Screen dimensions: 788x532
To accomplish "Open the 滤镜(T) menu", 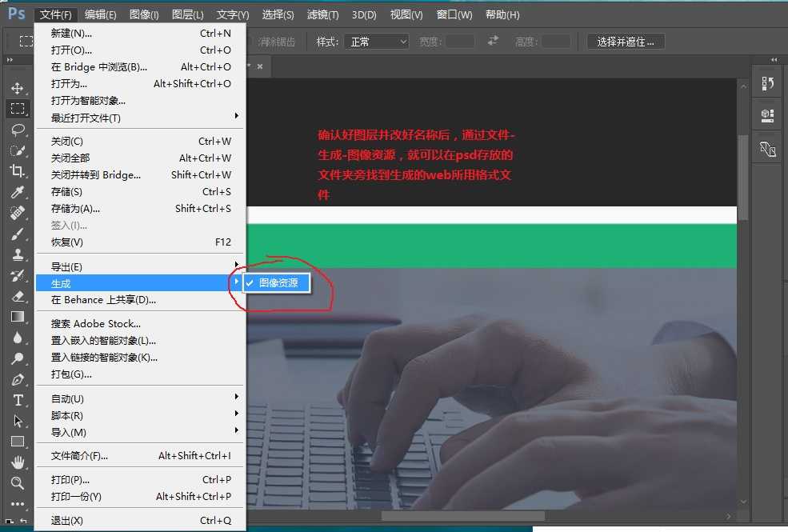I will (323, 14).
